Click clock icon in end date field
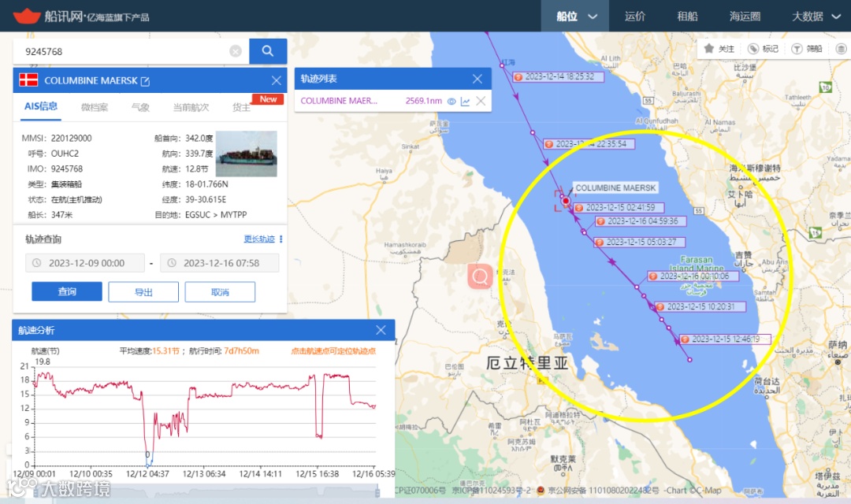 pyautogui.click(x=172, y=262)
